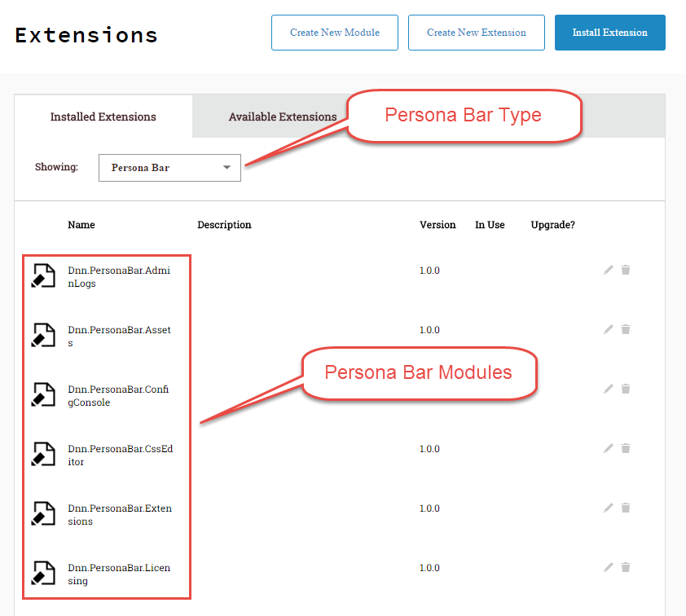Click version 1.0.0 of AdminLogs row
686x616 pixels.
click(x=429, y=271)
